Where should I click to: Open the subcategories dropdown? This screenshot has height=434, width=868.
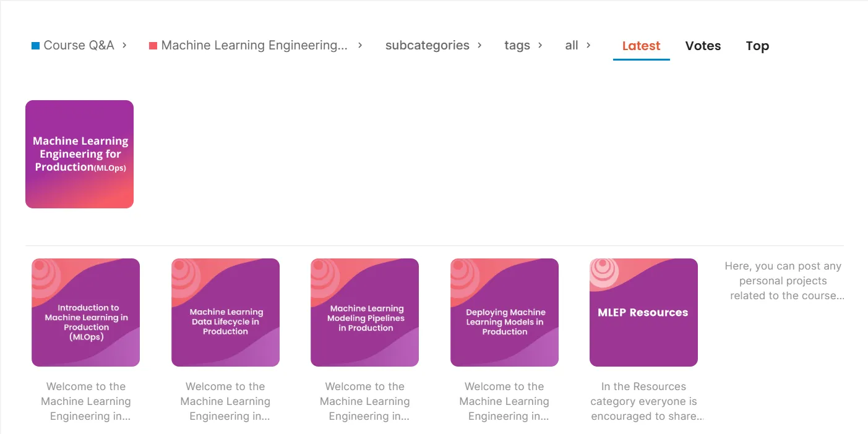point(433,45)
